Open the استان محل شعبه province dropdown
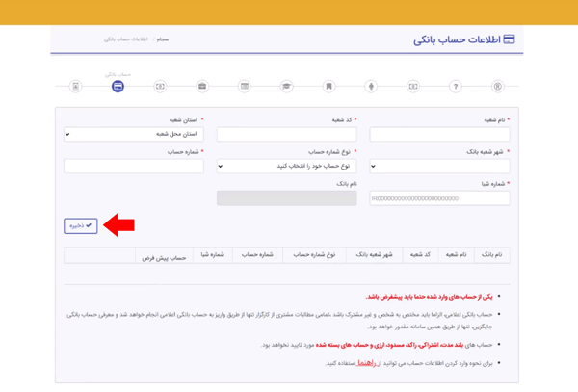The image size is (578, 392). pos(134,134)
